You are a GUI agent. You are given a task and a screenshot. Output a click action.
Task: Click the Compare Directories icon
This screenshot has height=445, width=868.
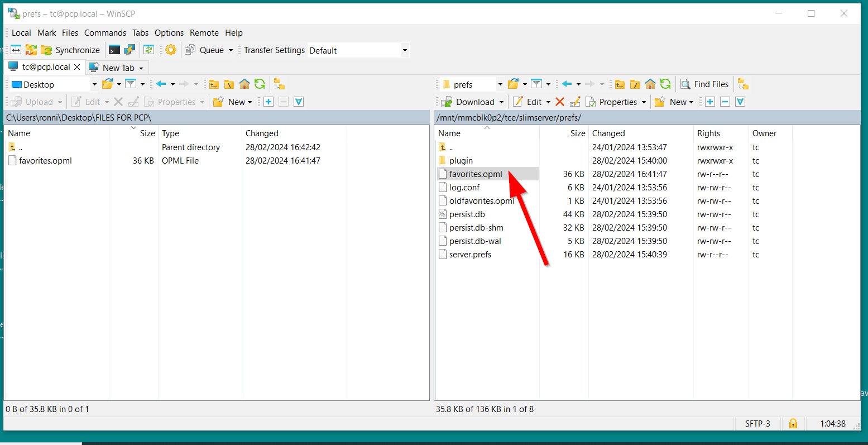point(16,50)
